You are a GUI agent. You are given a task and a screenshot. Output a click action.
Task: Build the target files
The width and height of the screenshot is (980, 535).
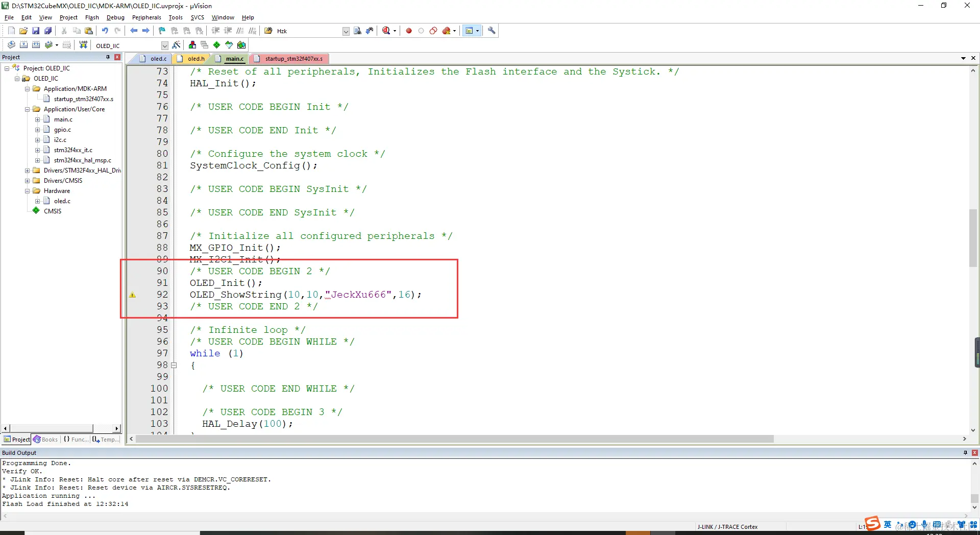23,45
